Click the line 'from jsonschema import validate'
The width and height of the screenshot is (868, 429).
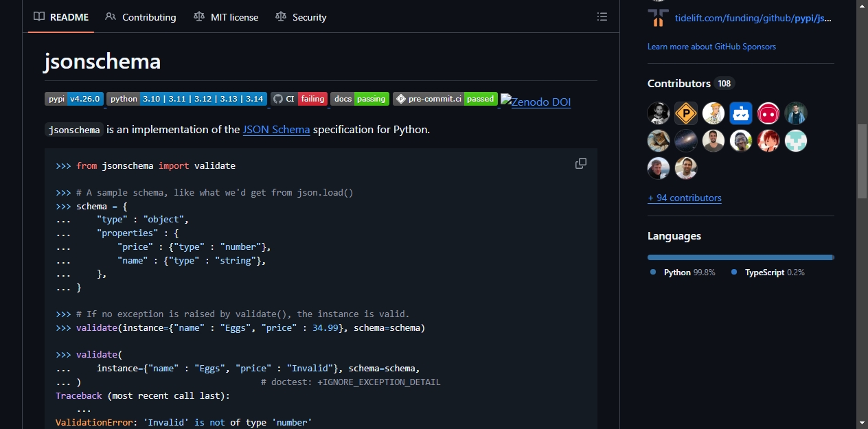pyautogui.click(x=146, y=165)
